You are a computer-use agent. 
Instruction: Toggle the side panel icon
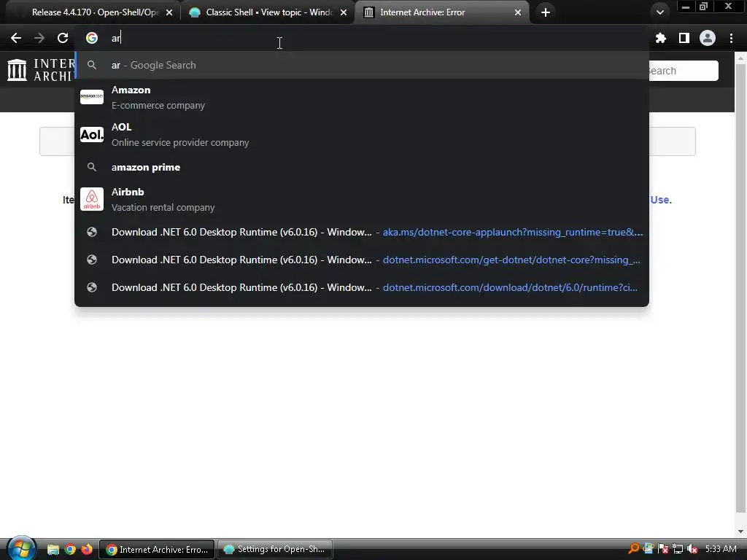(684, 38)
